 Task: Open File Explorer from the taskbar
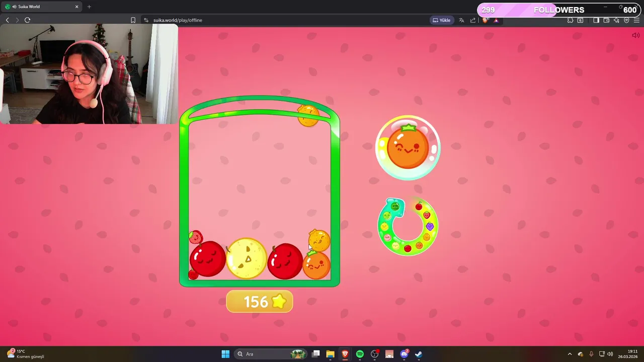[330, 354]
